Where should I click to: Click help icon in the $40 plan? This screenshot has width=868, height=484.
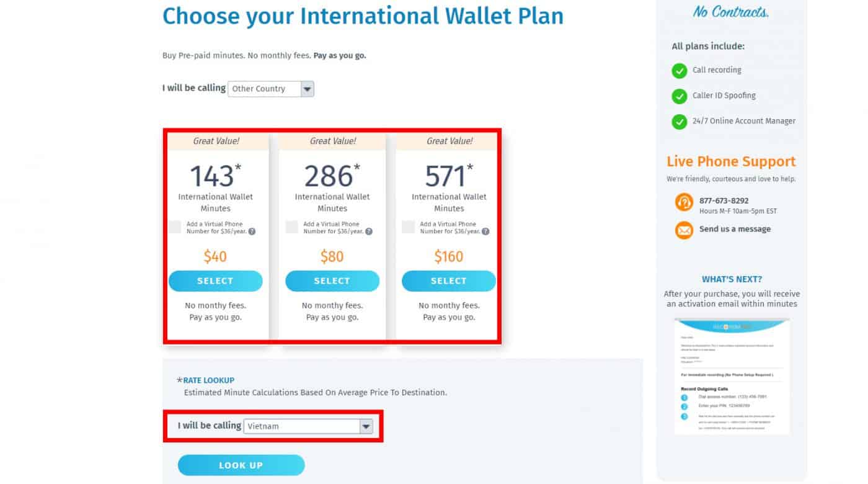tap(252, 231)
